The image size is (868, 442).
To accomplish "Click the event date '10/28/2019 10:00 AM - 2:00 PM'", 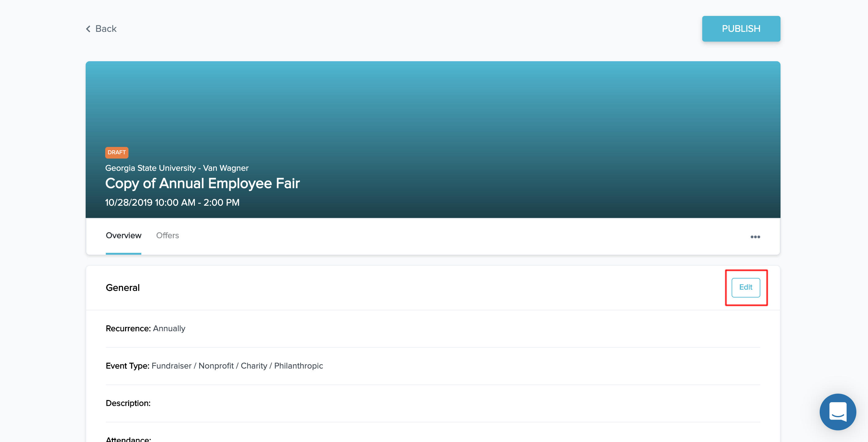I will click(172, 202).
